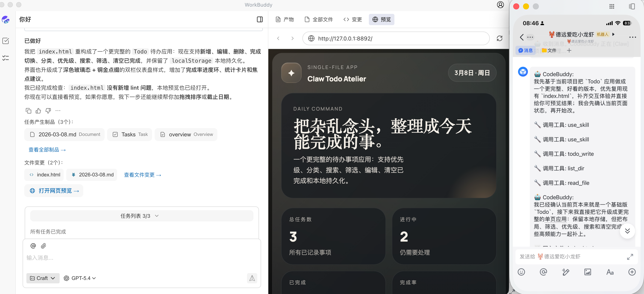Open emoji picker in chat window
644x294 pixels.
click(521, 272)
